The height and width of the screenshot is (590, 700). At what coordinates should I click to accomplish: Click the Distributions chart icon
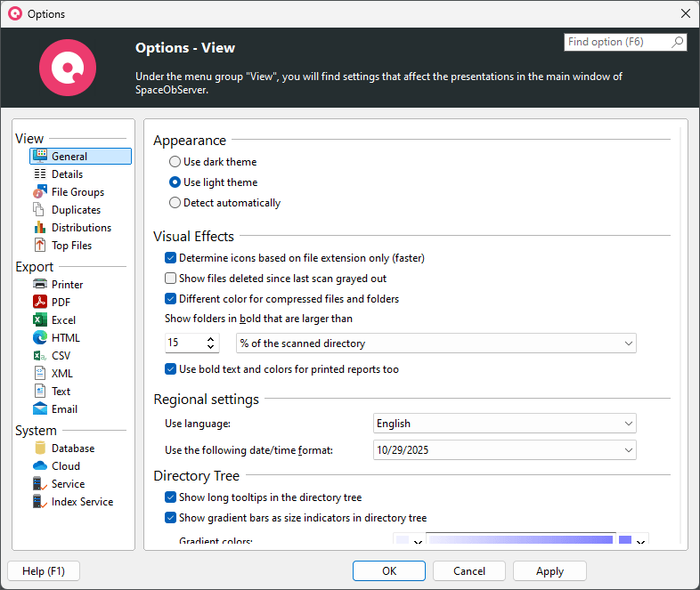(39, 228)
